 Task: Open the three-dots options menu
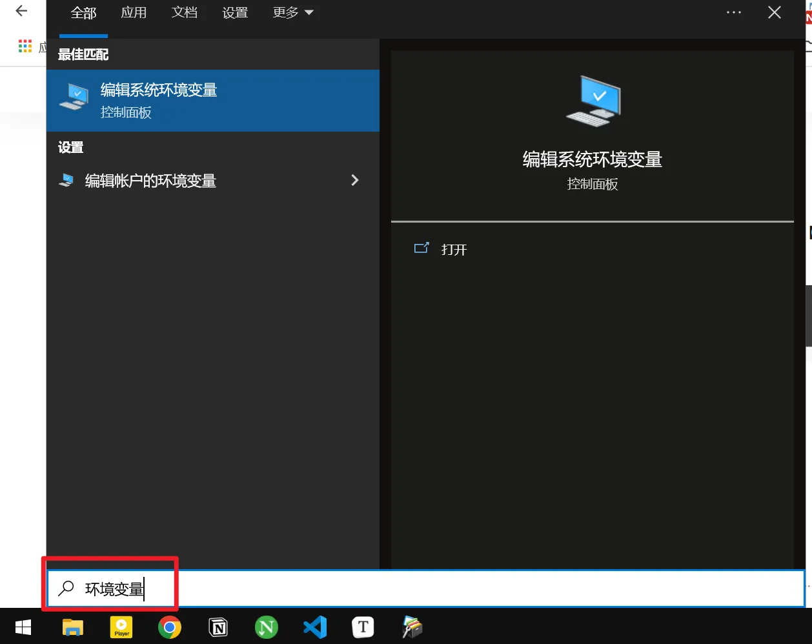point(734,13)
